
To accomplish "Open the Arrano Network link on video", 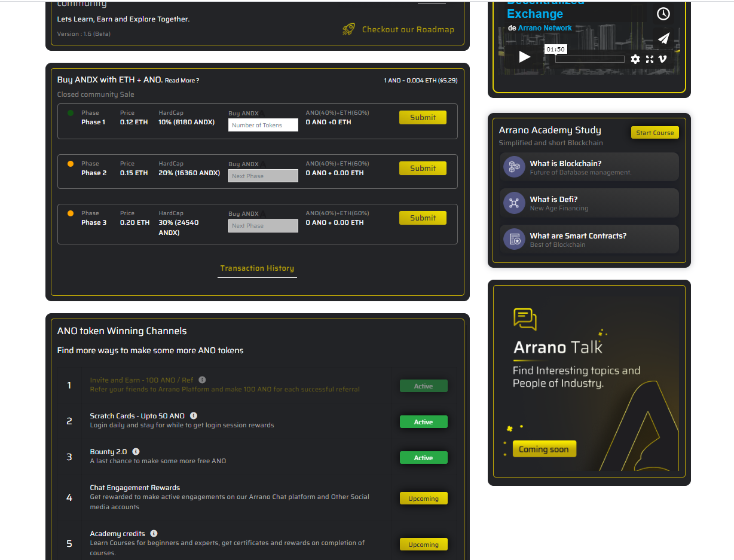I will click(x=545, y=28).
